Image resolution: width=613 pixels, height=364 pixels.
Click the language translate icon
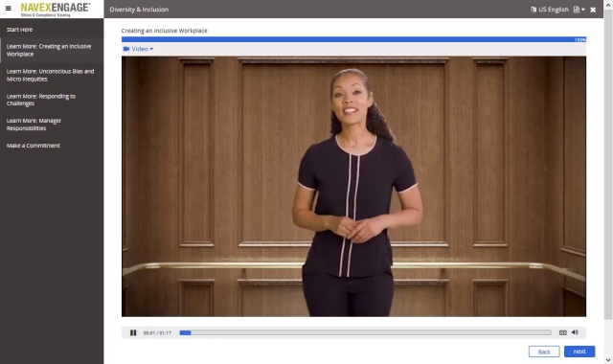(534, 10)
